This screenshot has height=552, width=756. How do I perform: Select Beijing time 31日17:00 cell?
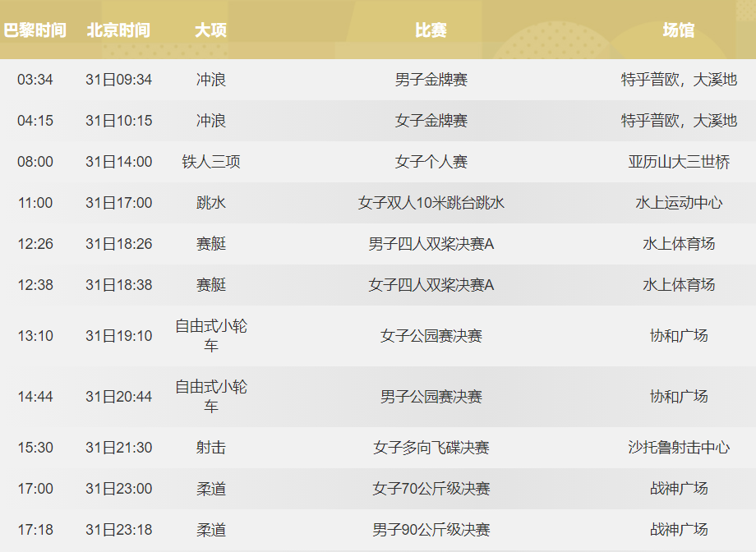click(x=118, y=202)
